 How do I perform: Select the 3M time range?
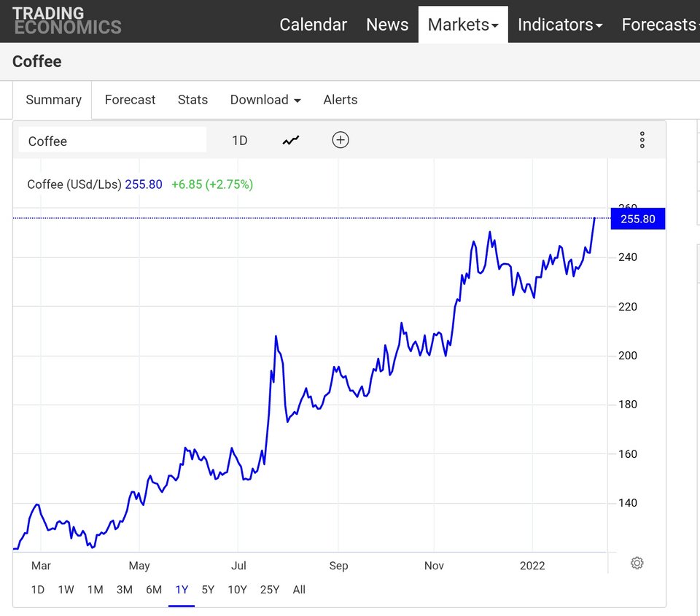pyautogui.click(x=124, y=590)
